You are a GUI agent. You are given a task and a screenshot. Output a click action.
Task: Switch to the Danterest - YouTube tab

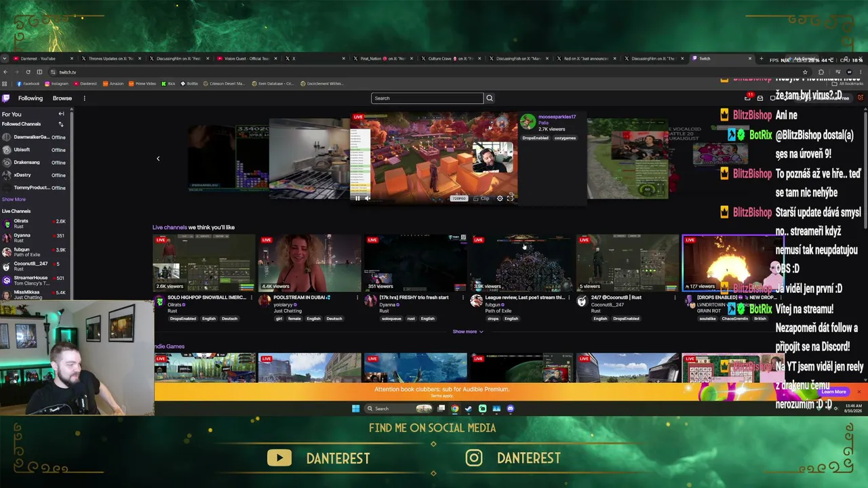coord(42,58)
